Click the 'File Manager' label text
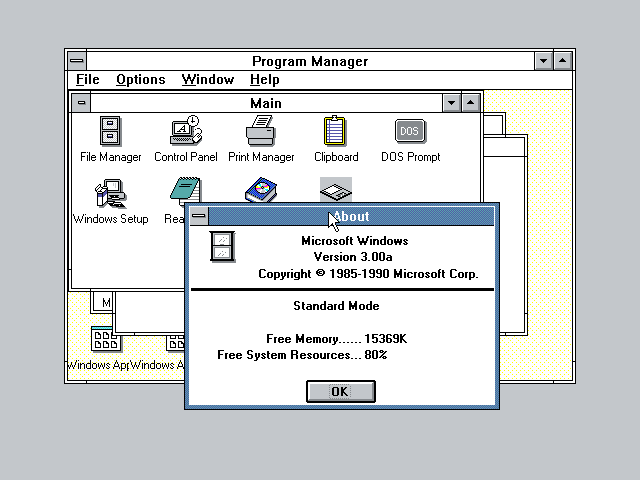Image resolution: width=640 pixels, height=480 pixels. (x=111, y=157)
